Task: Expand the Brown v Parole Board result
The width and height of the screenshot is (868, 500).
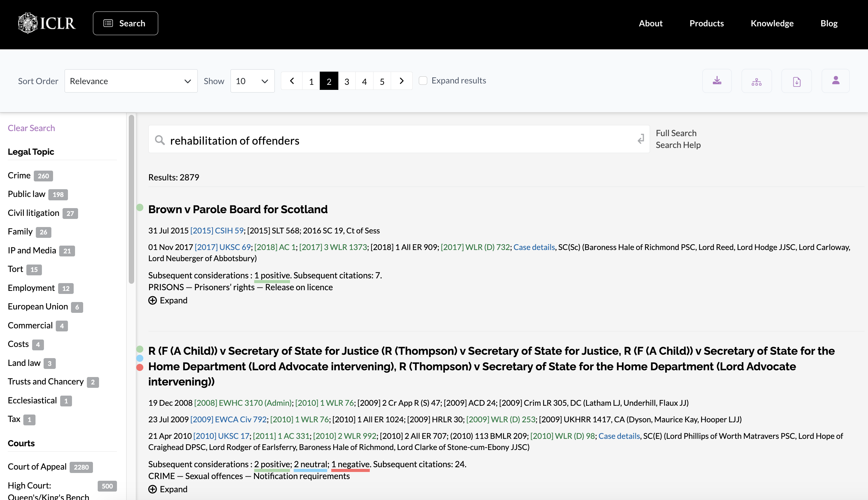Action: 168,300
